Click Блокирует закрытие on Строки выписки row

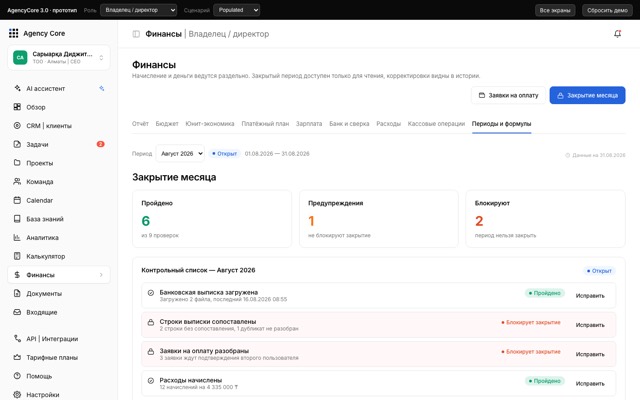point(531,322)
